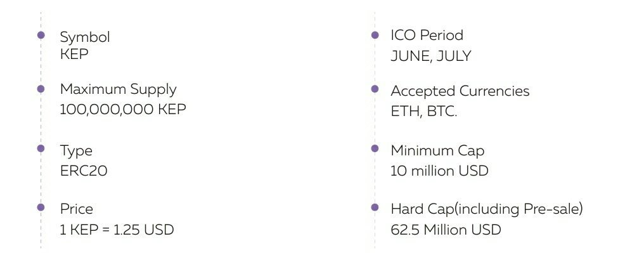Click the JUNE, JULY period text

(431, 56)
